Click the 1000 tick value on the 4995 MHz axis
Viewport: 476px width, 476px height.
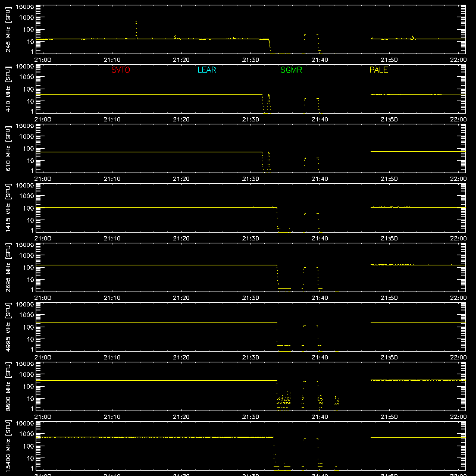click(x=27, y=315)
